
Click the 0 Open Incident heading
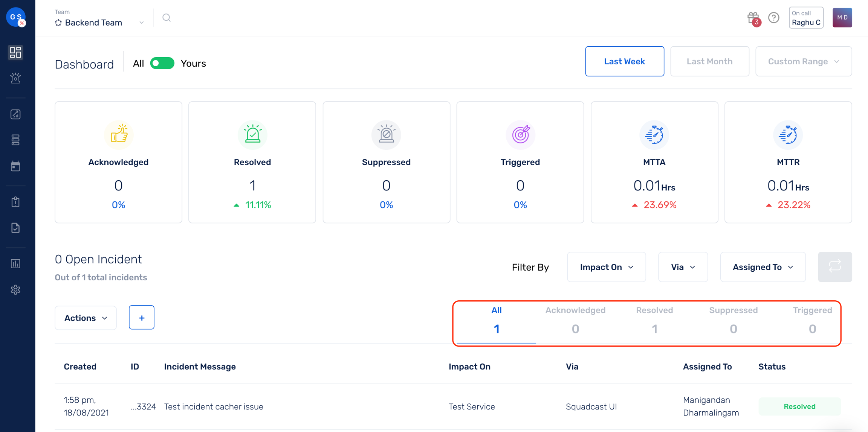coord(98,259)
